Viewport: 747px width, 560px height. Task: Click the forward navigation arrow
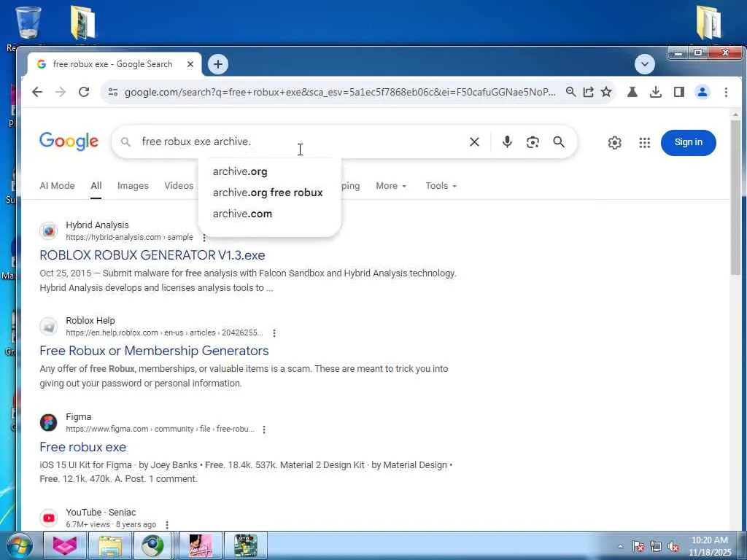point(61,92)
